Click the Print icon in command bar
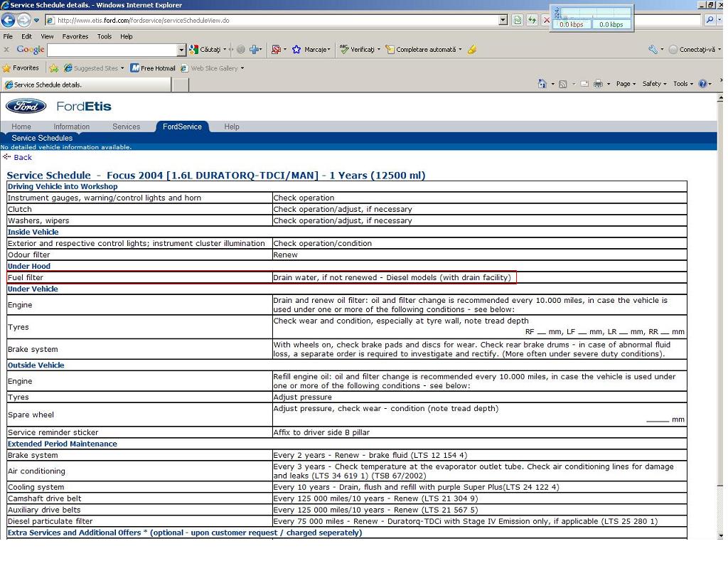Viewport: 728px width, 583px height. point(598,84)
